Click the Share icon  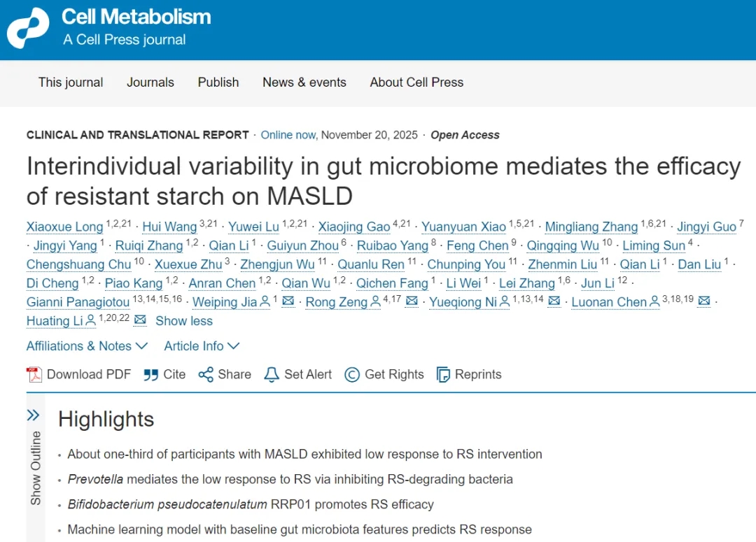pos(206,375)
